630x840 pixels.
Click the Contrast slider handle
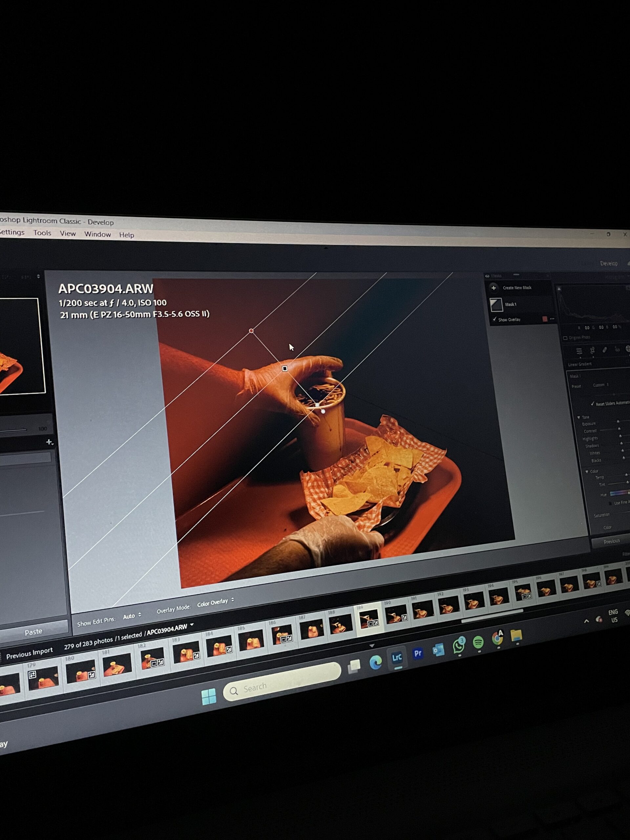[619, 429]
